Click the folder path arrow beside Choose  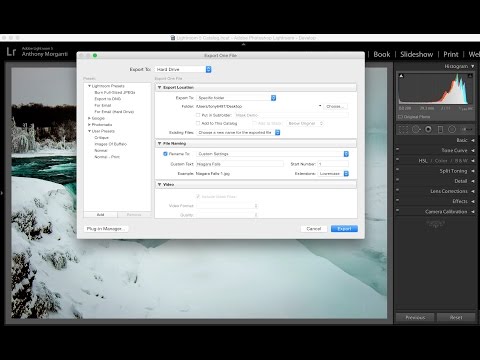(x=320, y=106)
